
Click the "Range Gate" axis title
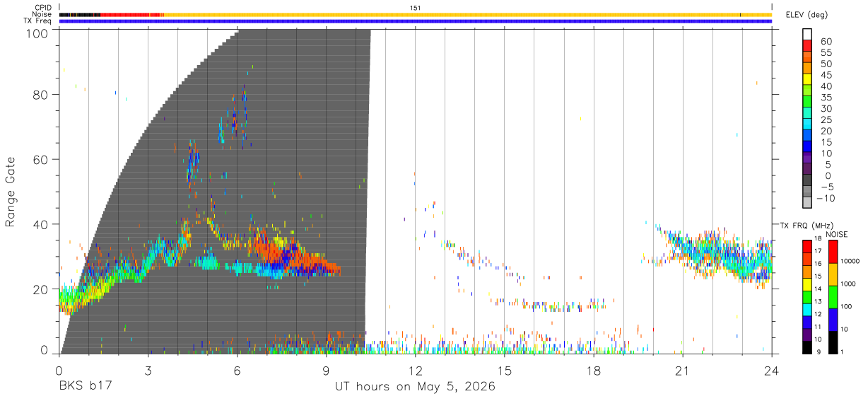11,192
